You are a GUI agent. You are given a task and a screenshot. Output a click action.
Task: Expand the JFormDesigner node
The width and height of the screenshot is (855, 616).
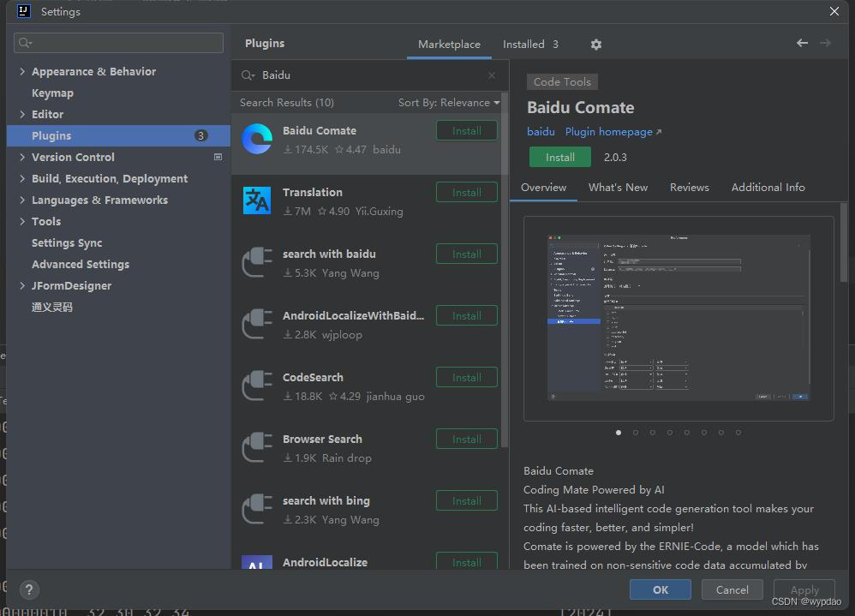(x=22, y=285)
